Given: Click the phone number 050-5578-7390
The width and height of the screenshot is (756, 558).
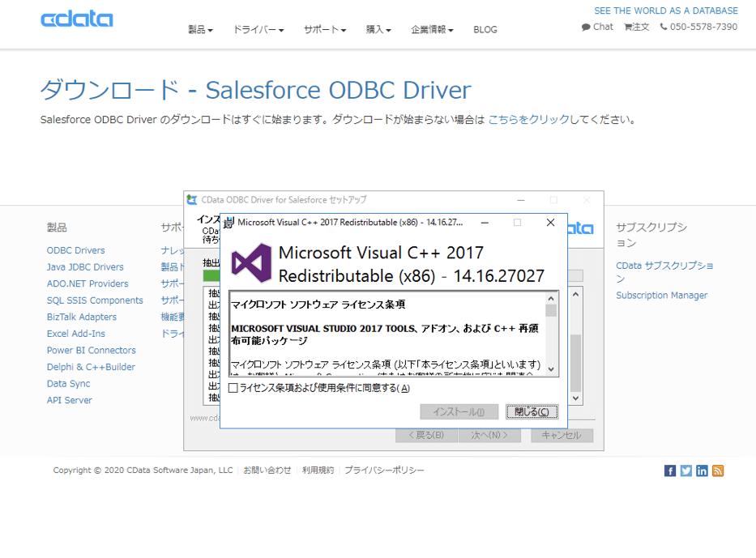Looking at the screenshot, I should (x=698, y=27).
